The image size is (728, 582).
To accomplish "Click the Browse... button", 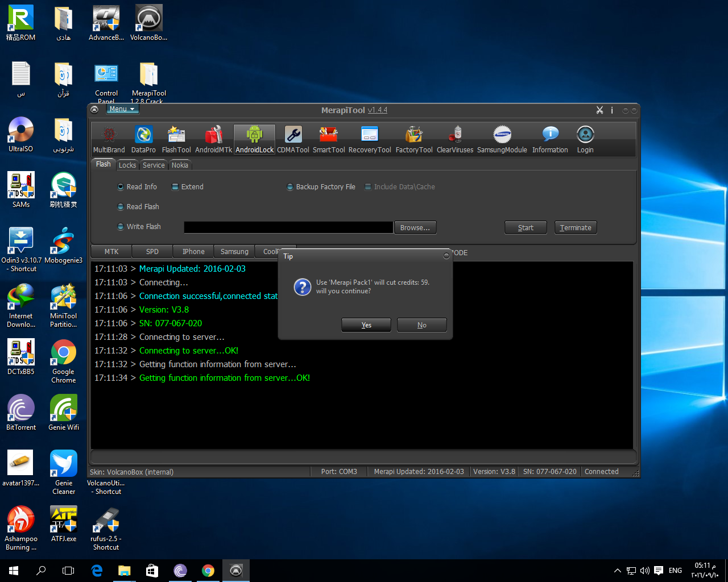I will click(415, 228).
